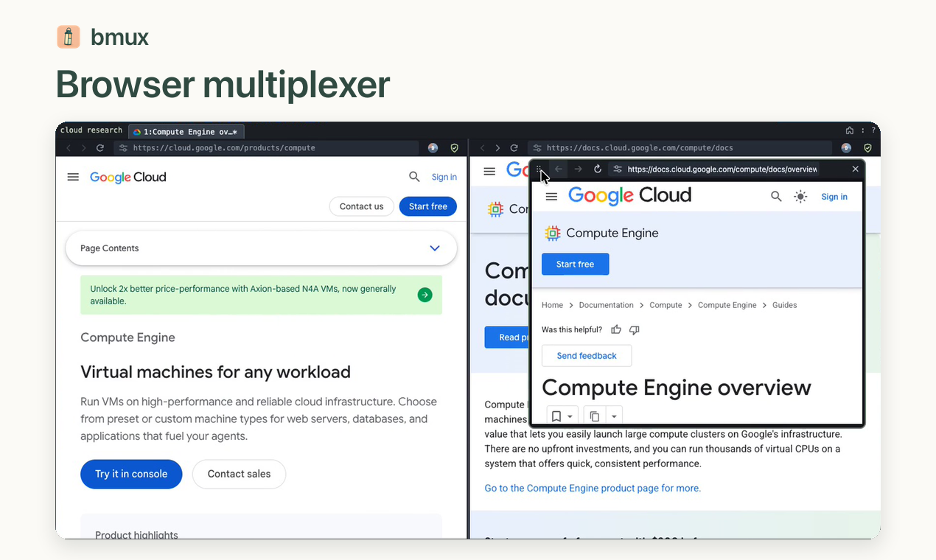Open the profile avatar in left pane
This screenshot has height=560, width=936.
[x=433, y=148]
